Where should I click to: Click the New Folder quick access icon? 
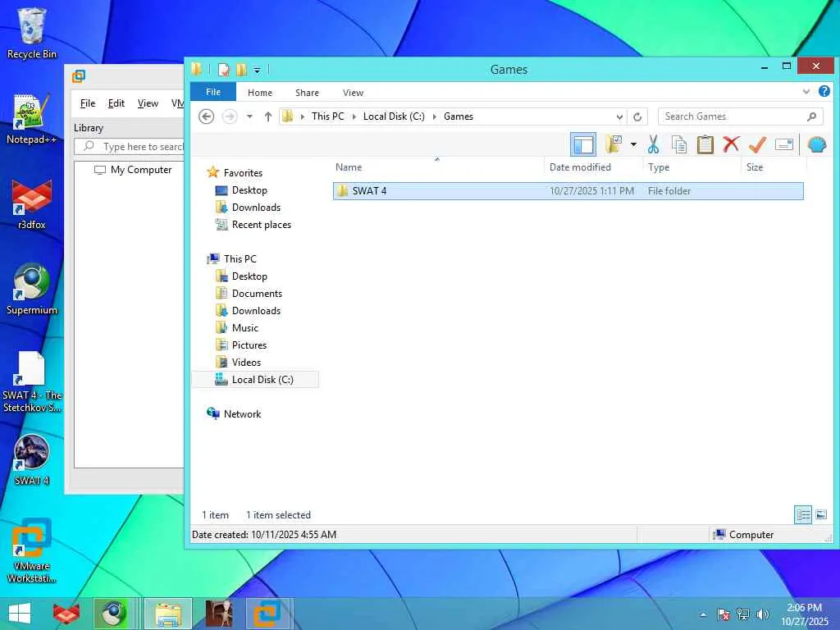(x=242, y=70)
